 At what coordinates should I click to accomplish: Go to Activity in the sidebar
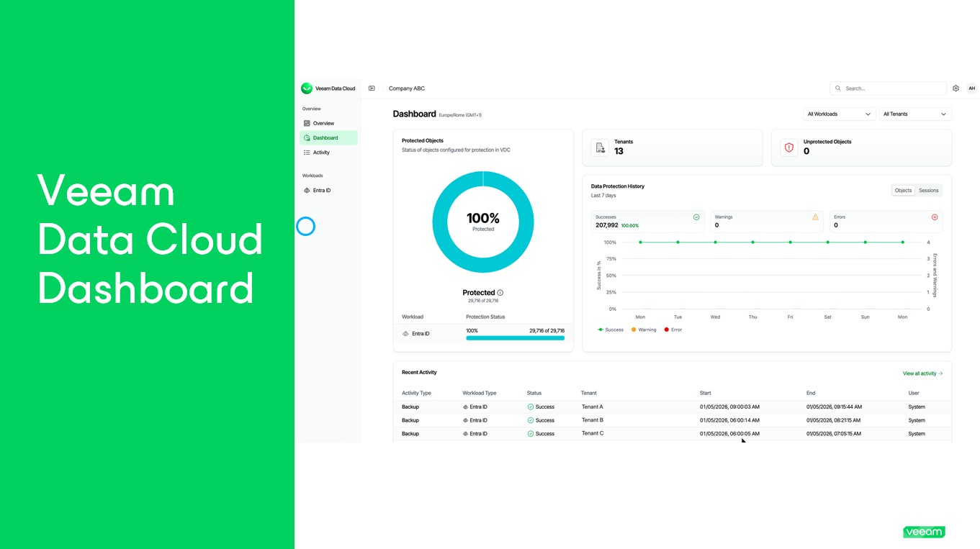[x=321, y=153]
